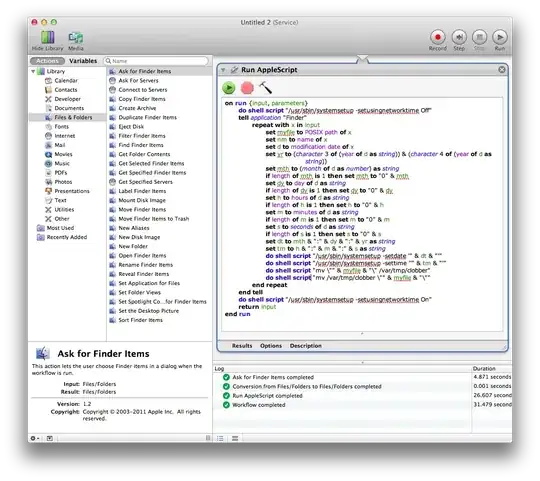Start recording with the Record button

[x=437, y=37]
